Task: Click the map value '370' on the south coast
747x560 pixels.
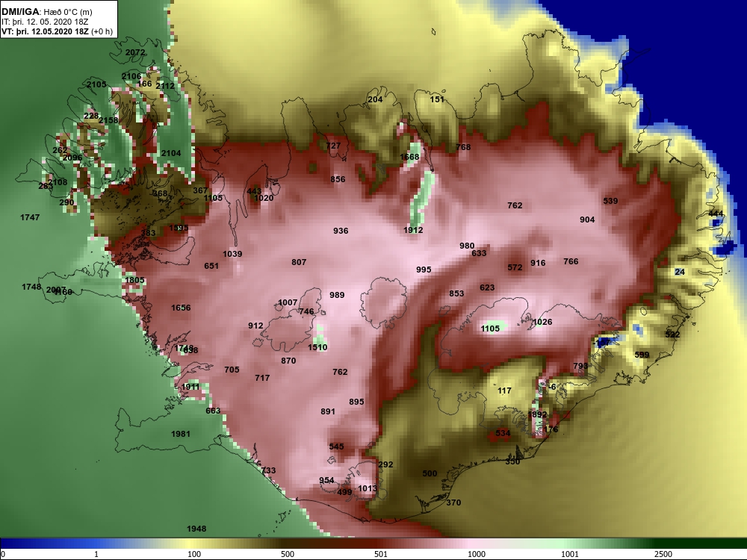Action: click(453, 503)
